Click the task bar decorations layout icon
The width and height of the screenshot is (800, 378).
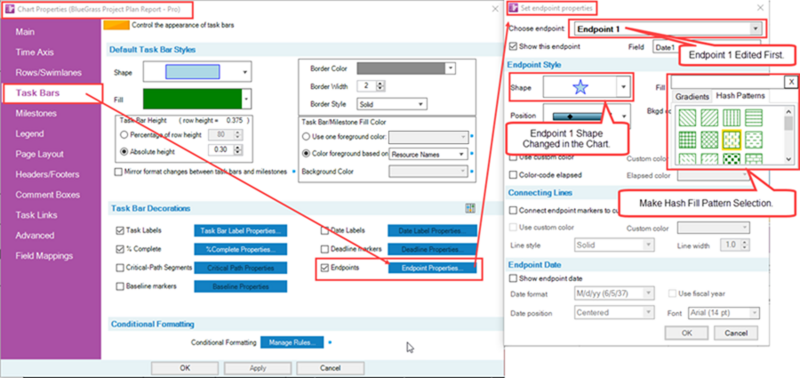coord(470,208)
